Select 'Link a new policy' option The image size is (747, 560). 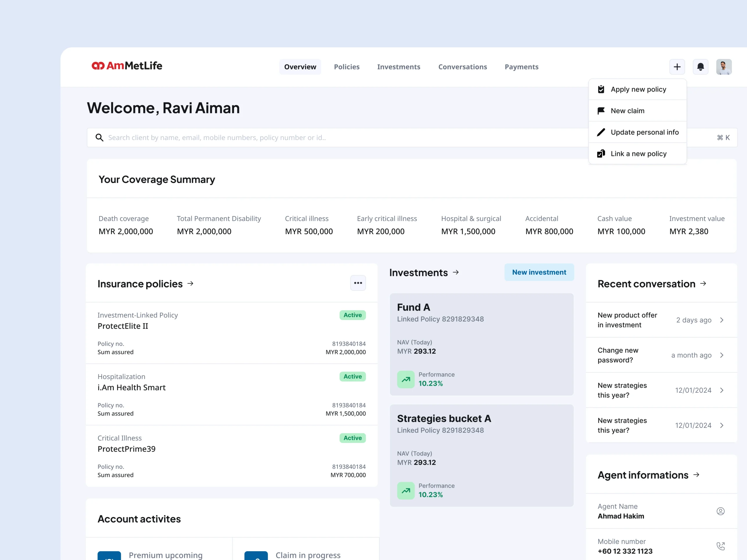(638, 154)
